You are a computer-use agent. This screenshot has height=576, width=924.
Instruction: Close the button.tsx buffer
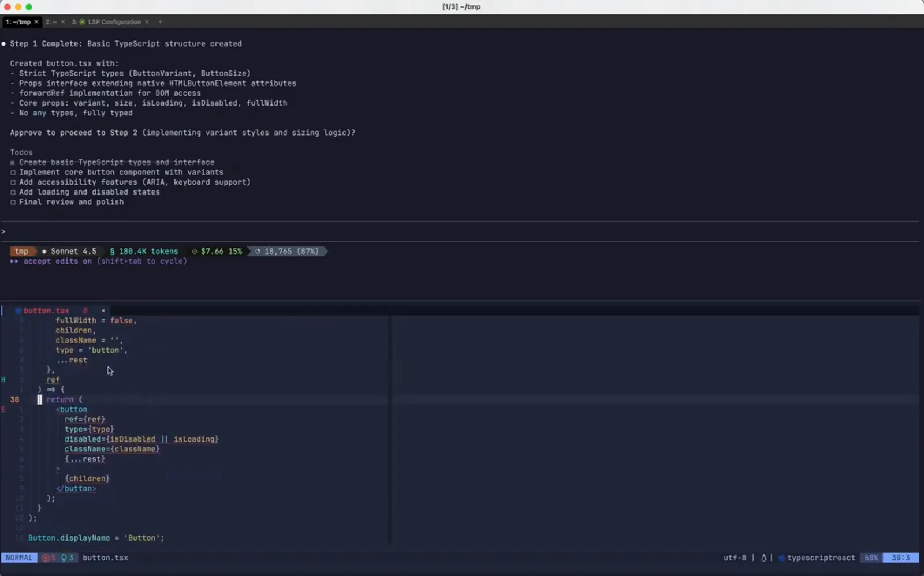pos(103,311)
